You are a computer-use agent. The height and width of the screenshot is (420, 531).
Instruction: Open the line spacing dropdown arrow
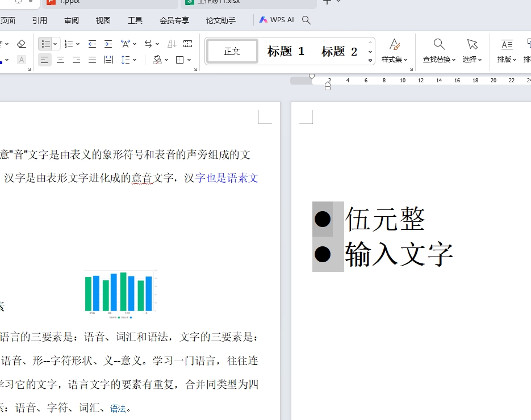tap(135, 60)
